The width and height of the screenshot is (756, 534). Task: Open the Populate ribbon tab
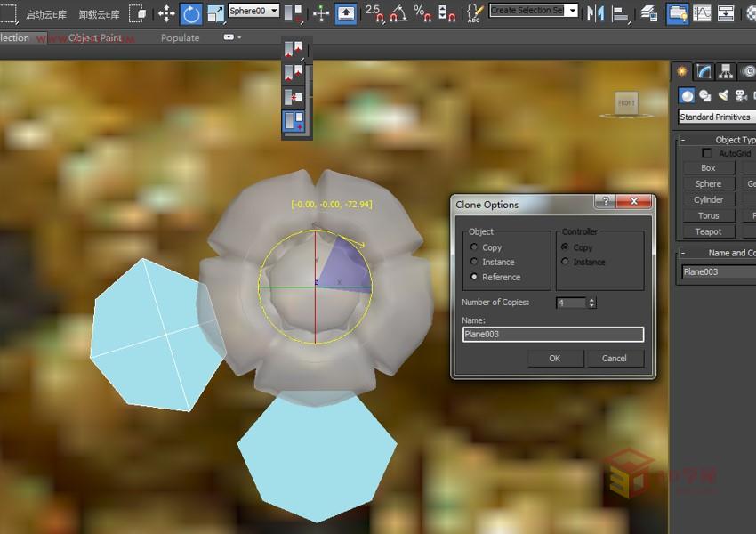pos(180,38)
